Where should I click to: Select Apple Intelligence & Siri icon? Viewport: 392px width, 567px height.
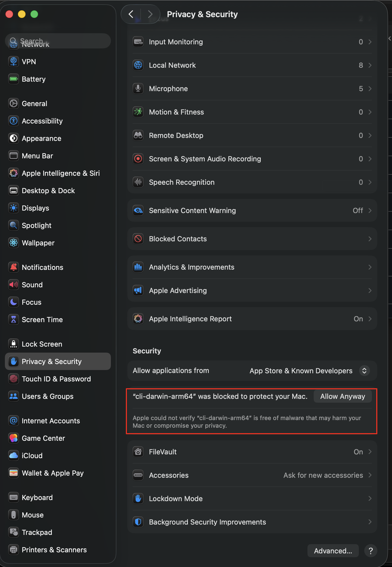13,173
